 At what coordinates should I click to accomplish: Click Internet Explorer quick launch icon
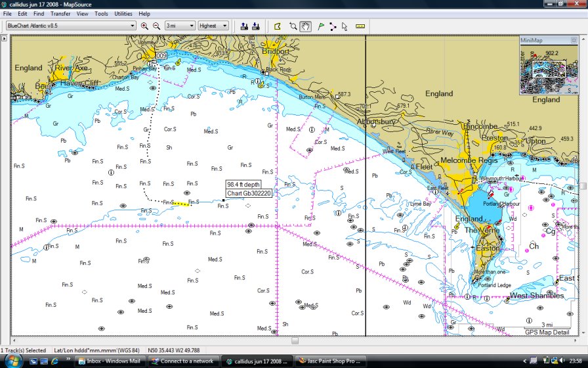point(54,361)
